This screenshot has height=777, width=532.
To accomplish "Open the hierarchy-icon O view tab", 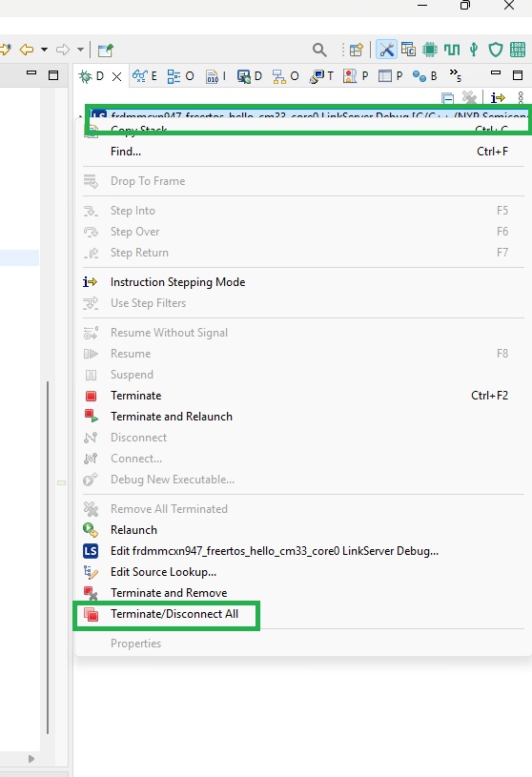I will (x=286, y=76).
